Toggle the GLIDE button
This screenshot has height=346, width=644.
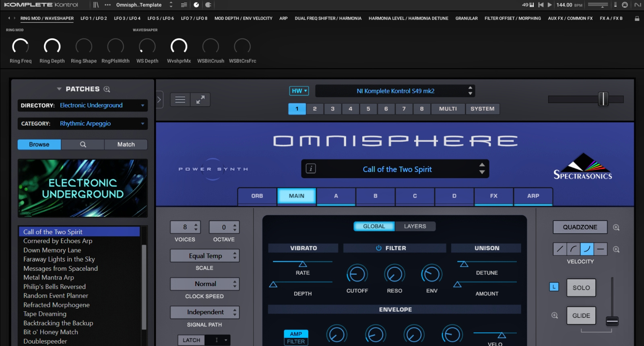(581, 315)
